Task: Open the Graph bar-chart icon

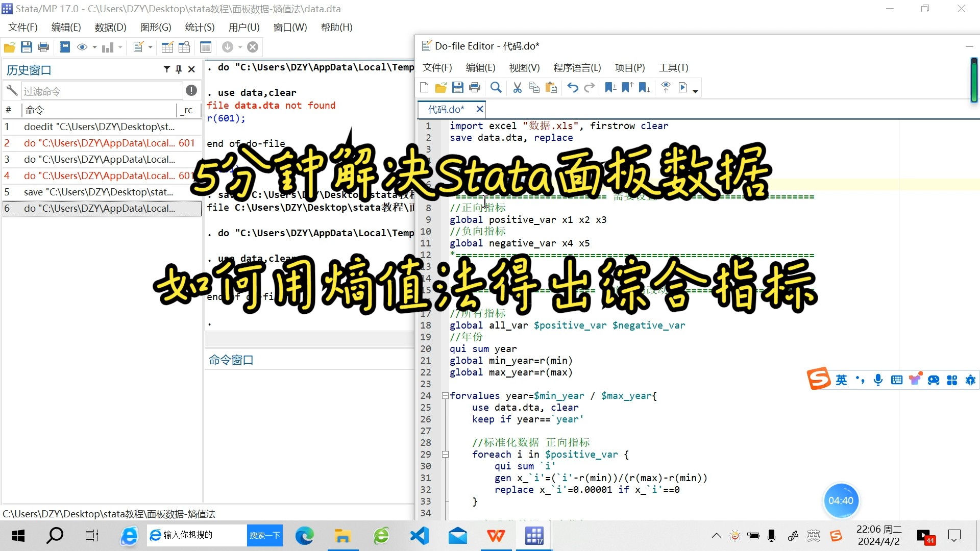Action: click(x=107, y=47)
